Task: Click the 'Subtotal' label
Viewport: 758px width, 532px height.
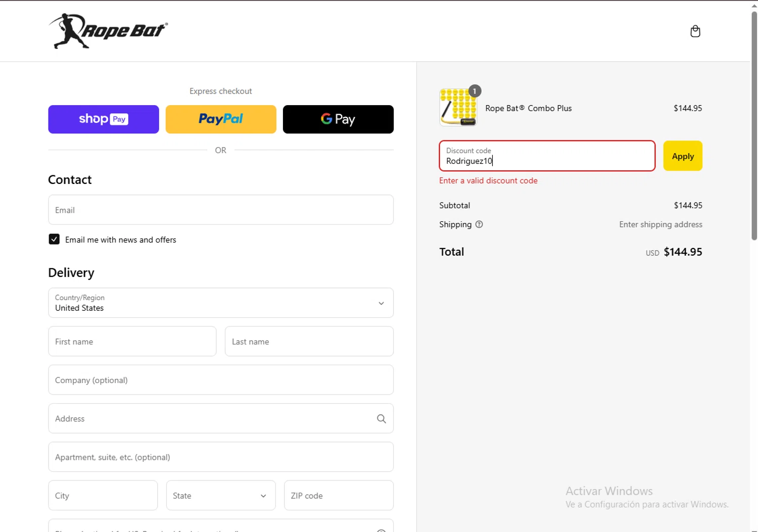Action: pos(455,205)
